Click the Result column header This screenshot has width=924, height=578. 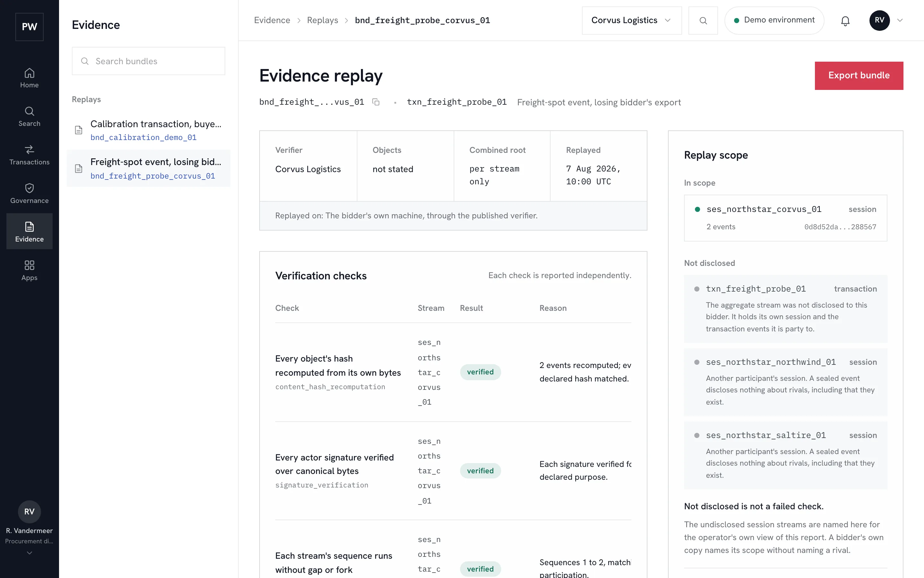[x=471, y=308]
